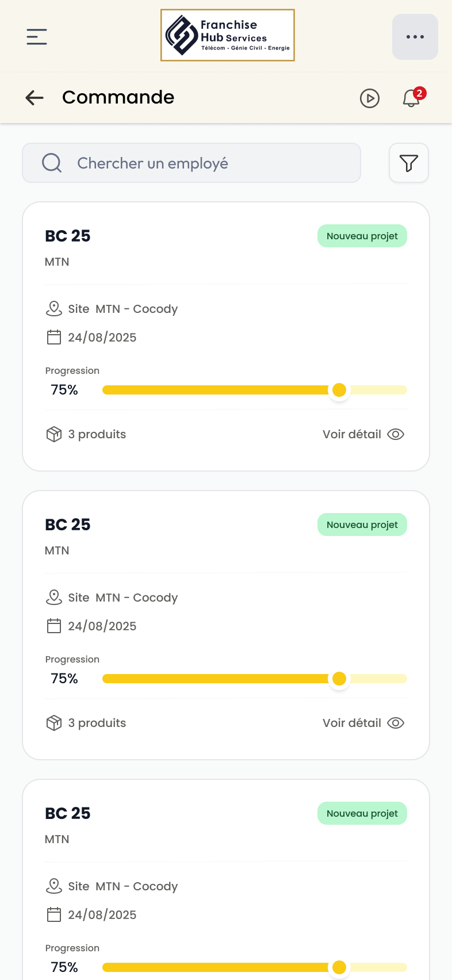Viewport: 452px width, 980px height.
Task: Click 'Nouveau projet' badge on first card
Action: (x=362, y=236)
